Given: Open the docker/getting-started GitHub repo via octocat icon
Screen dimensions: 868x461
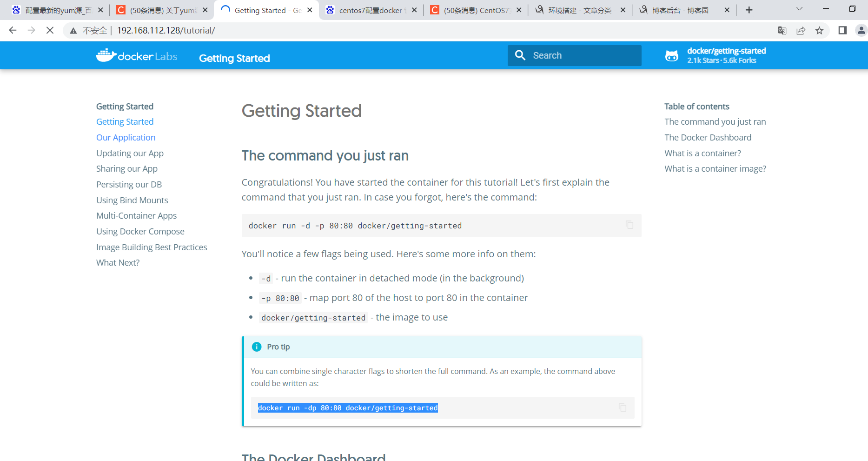Looking at the screenshot, I should [672, 55].
